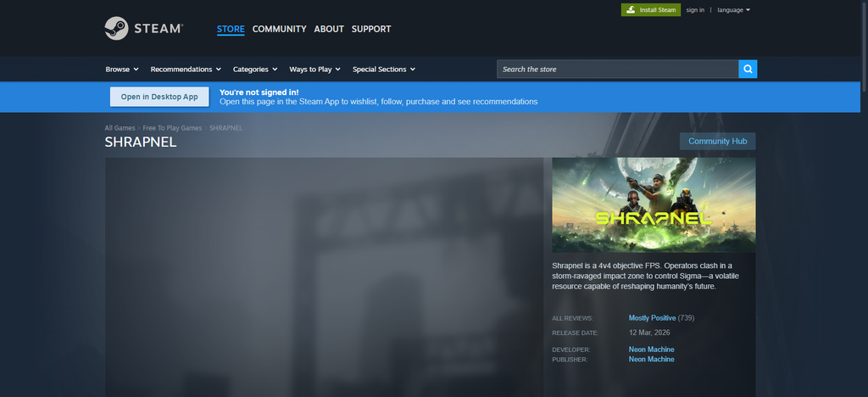Image resolution: width=868 pixels, height=397 pixels.
Task: Follow the All Games breadcrumb
Action: pos(120,128)
